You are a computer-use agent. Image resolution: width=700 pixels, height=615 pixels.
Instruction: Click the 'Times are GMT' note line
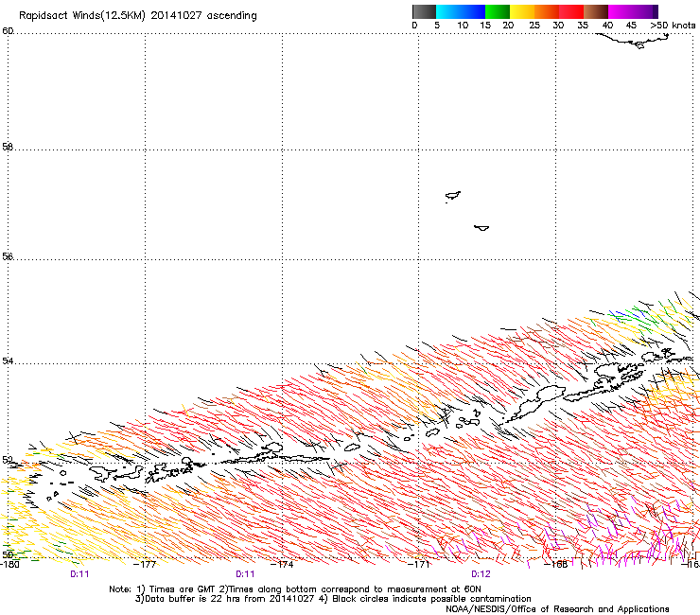295,589
